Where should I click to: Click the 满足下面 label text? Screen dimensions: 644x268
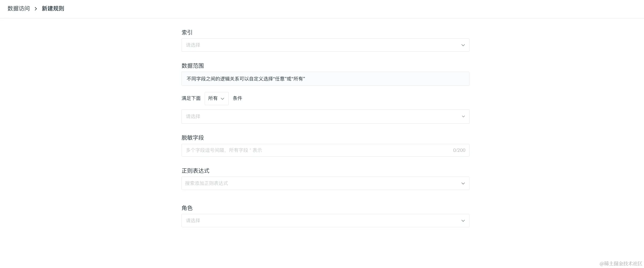click(191, 98)
